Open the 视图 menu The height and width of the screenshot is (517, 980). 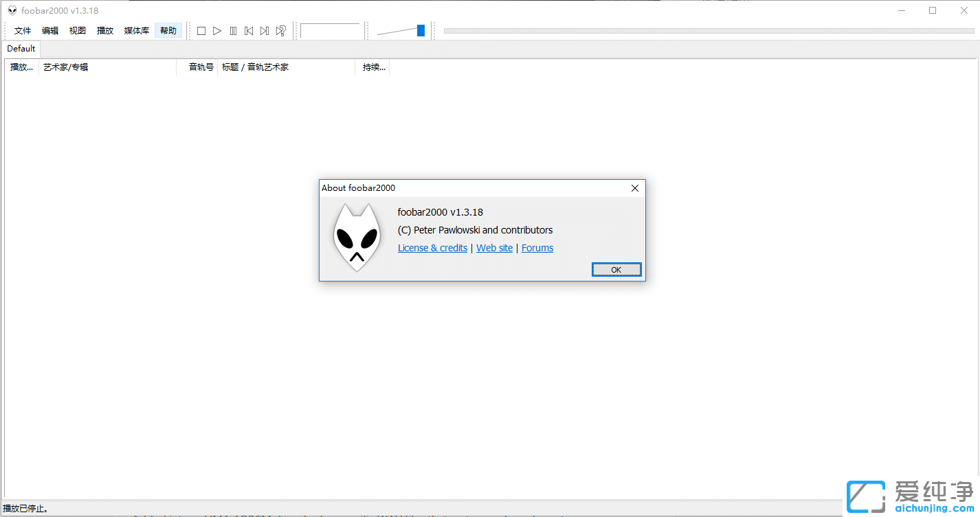(x=78, y=31)
